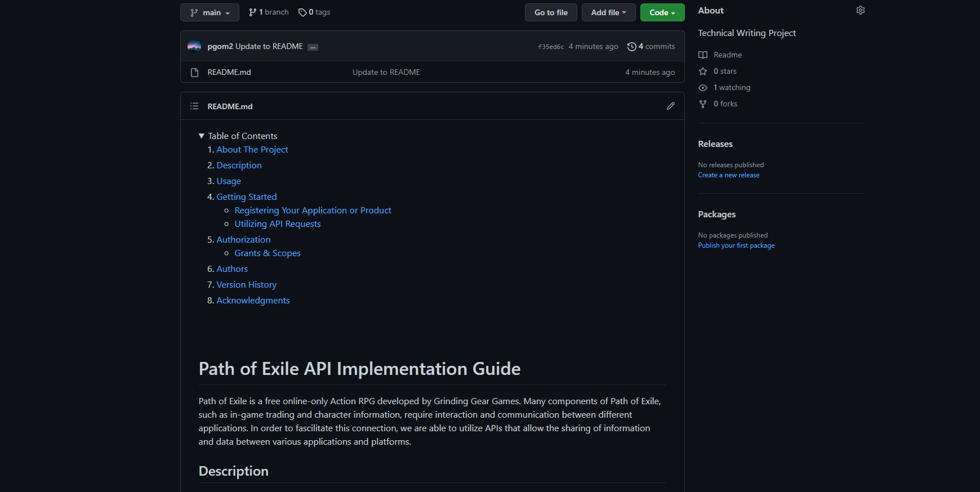This screenshot has height=492, width=980.
Task: Open the README.md file in list
Action: (x=229, y=72)
